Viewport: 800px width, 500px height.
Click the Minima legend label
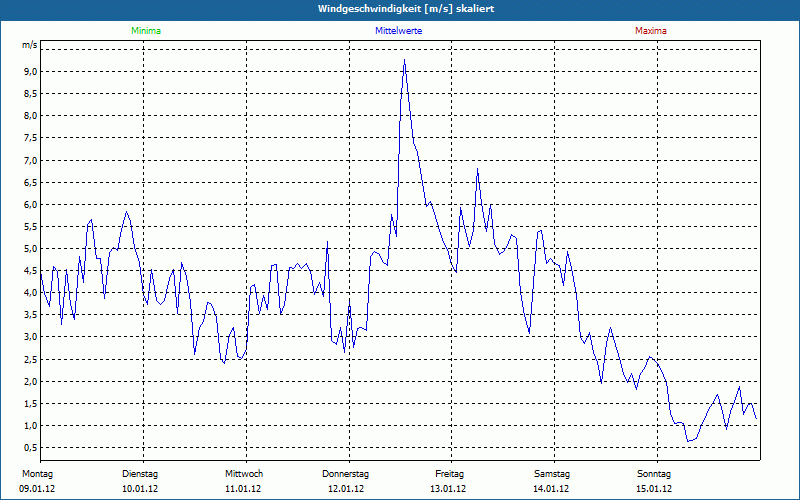[146, 31]
